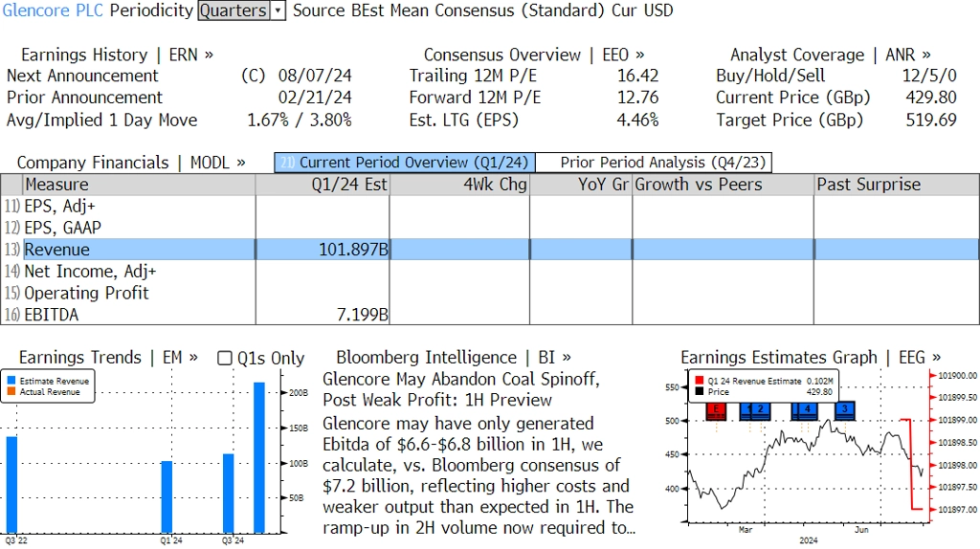Open Company Financials MODL link
980x549 pixels.
point(130,163)
